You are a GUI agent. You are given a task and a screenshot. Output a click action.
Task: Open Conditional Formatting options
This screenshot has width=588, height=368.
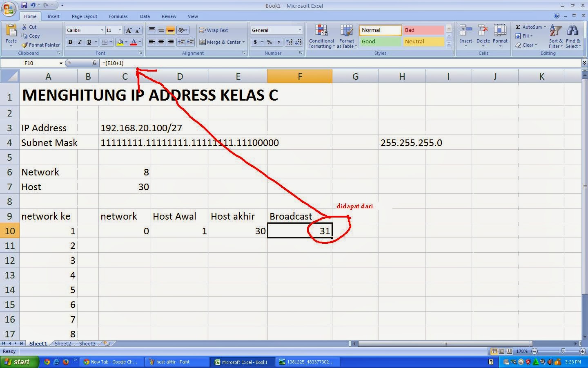point(321,36)
